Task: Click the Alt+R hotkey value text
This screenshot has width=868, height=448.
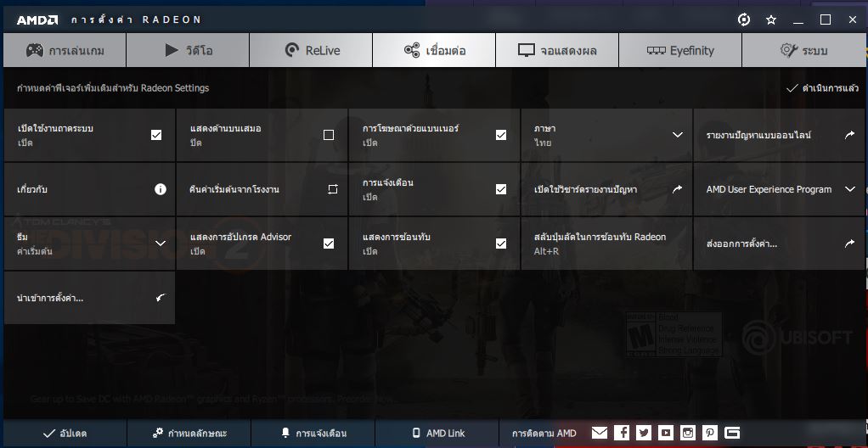Action: coord(546,251)
